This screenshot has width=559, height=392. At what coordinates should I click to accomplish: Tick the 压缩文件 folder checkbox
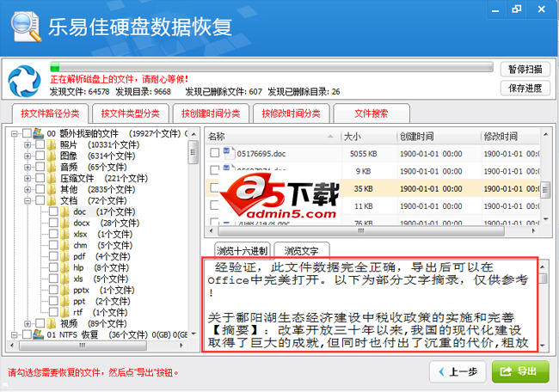[40, 178]
